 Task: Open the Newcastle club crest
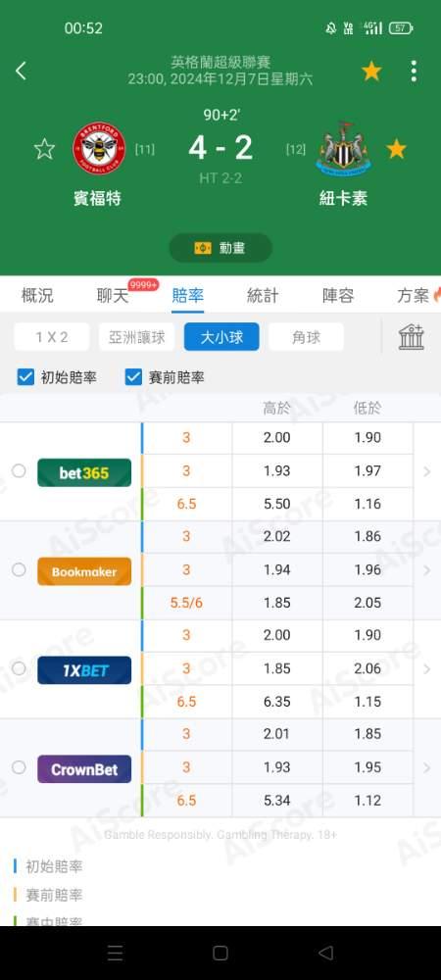(x=344, y=148)
